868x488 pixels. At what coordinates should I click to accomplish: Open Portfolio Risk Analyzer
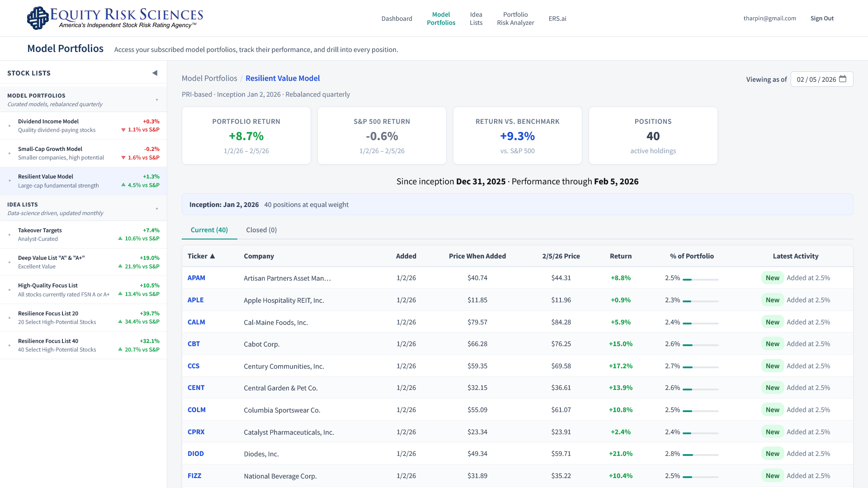[515, 19]
